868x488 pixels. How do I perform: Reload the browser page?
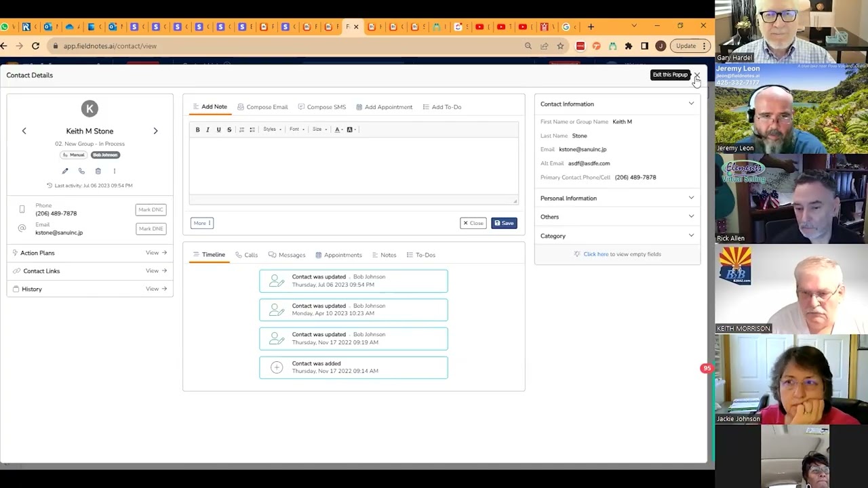(x=35, y=46)
